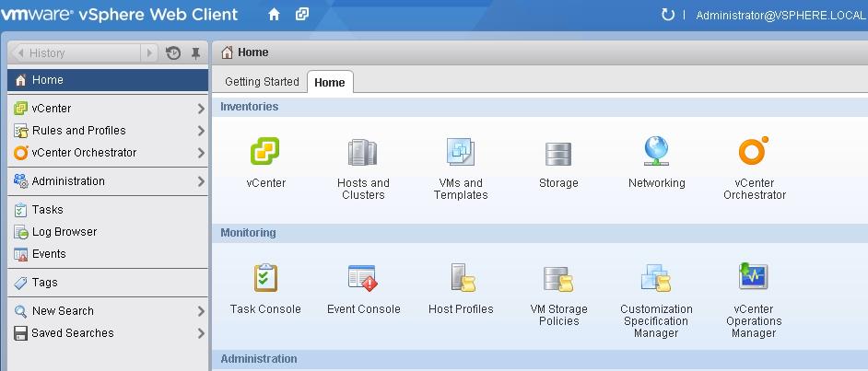Click the Inventories section header
This screenshot has height=371, width=868.
point(249,107)
